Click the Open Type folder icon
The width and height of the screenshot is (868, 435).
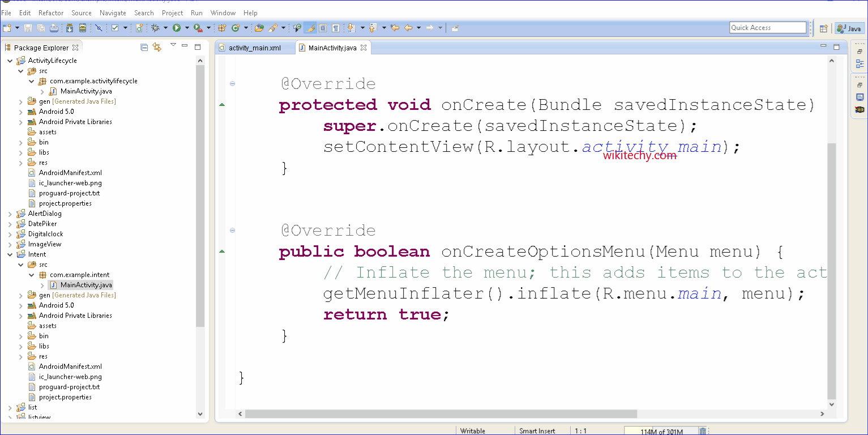click(259, 28)
